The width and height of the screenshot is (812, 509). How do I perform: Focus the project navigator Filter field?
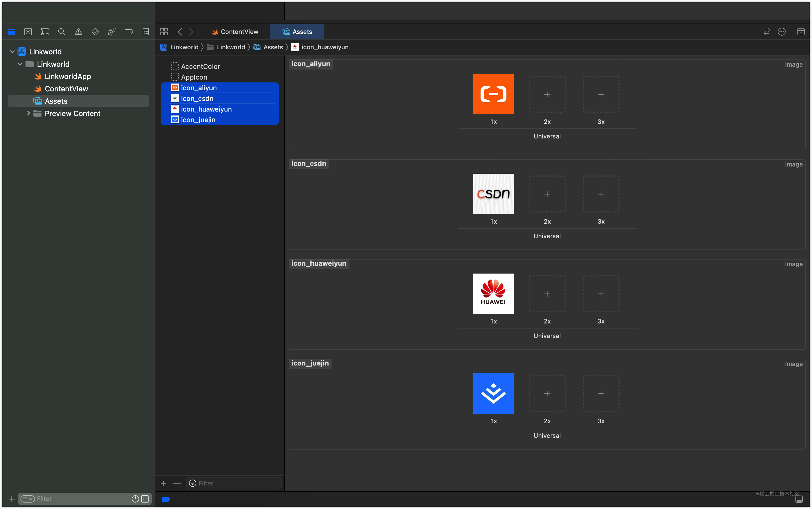click(x=84, y=499)
